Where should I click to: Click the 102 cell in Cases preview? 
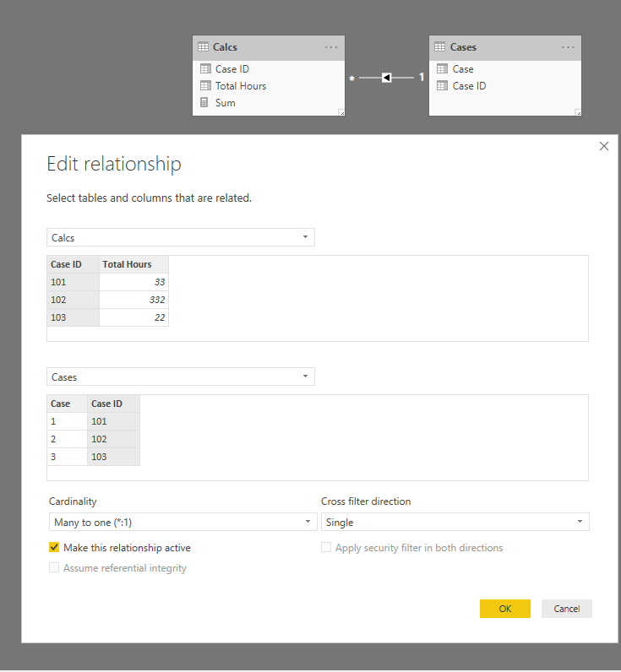coord(114,439)
